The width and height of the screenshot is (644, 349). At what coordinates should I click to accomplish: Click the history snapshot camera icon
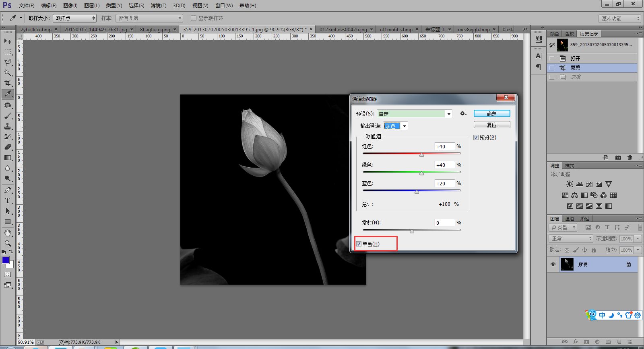(x=618, y=158)
